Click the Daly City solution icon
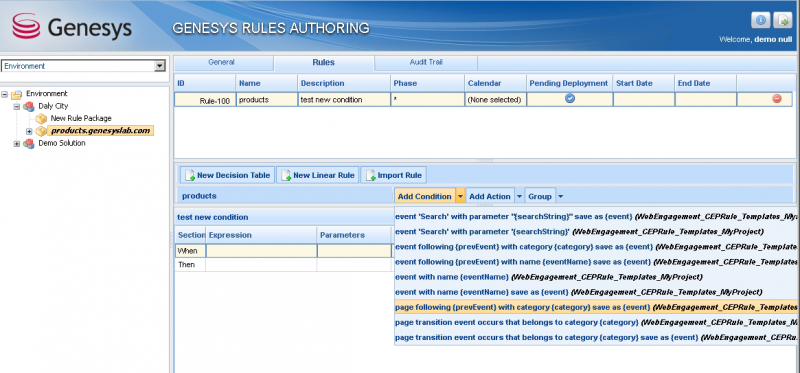Image resolution: width=800 pixels, height=373 pixels. tap(29, 106)
